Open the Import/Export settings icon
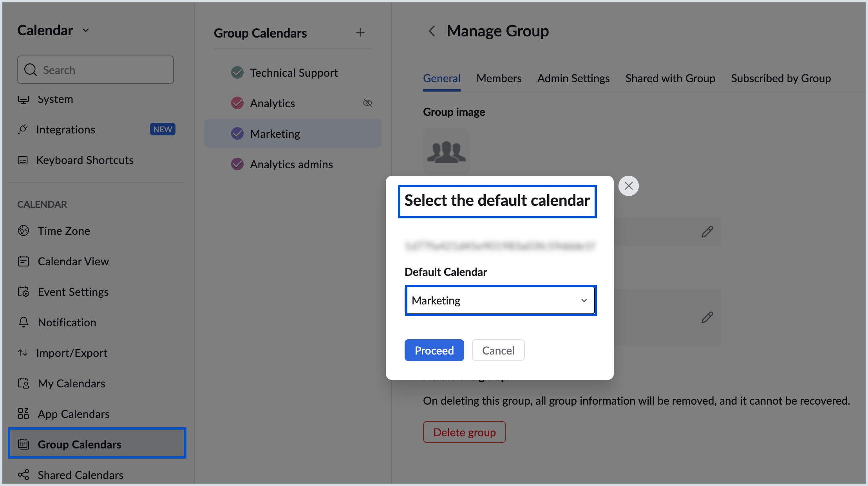Viewport: 868px width, 486px height. (24, 353)
